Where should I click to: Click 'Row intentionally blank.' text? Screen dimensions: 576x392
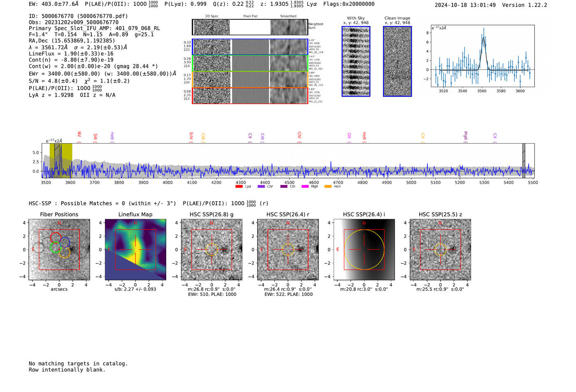point(67,370)
